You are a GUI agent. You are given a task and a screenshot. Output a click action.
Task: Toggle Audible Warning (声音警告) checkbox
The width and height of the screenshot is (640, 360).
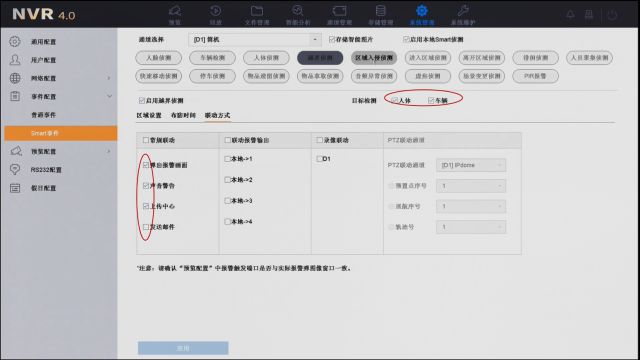146,186
